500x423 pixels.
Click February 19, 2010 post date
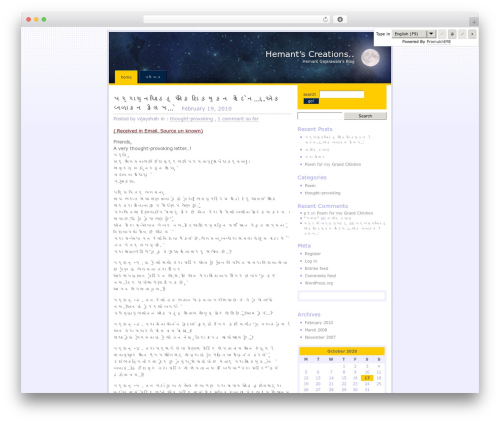pos(206,109)
